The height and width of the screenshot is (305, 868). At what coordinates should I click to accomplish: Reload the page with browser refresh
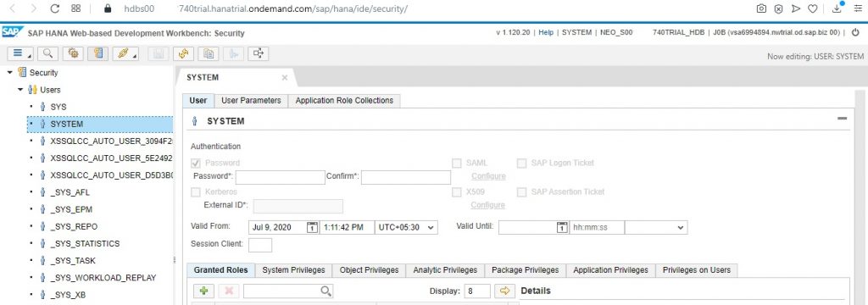pyautogui.click(x=55, y=8)
